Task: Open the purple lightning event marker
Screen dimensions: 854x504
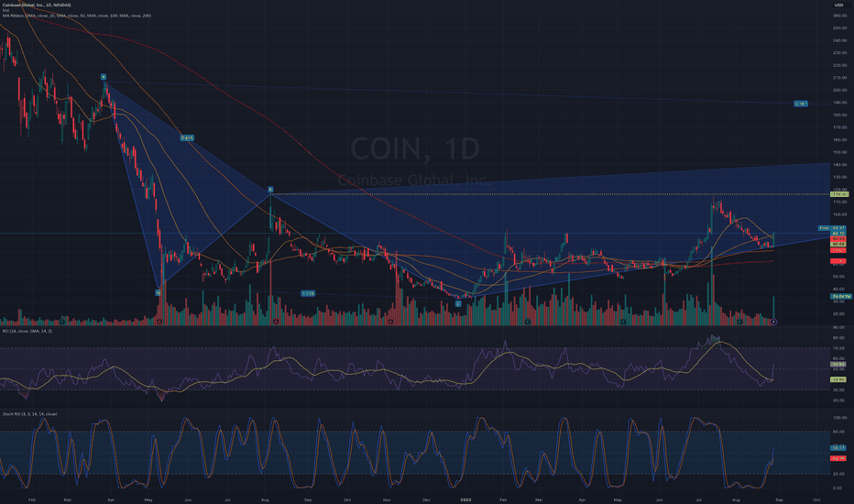Action: click(x=773, y=322)
